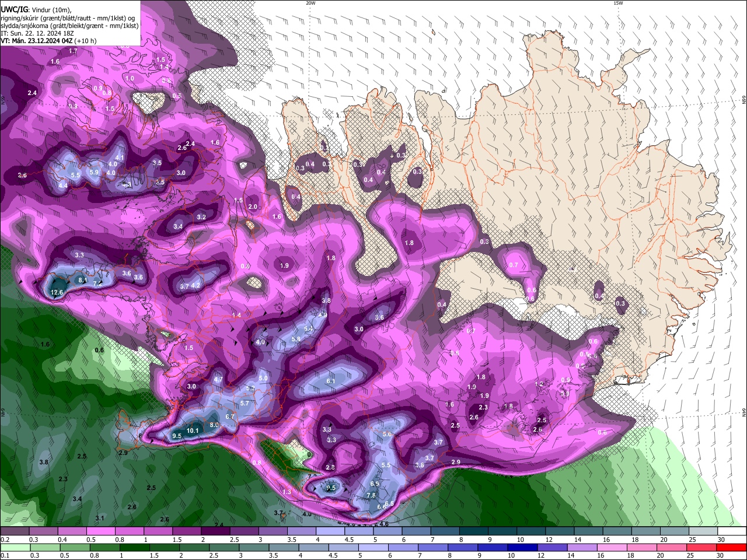Click the 7.8 value on the south coast
This screenshot has width=747, height=560.
(371, 495)
